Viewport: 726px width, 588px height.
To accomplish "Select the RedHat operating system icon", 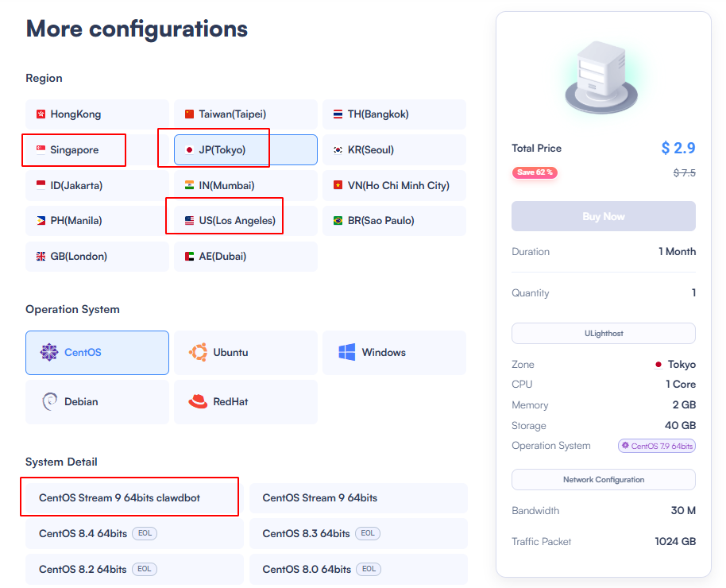I will [199, 401].
